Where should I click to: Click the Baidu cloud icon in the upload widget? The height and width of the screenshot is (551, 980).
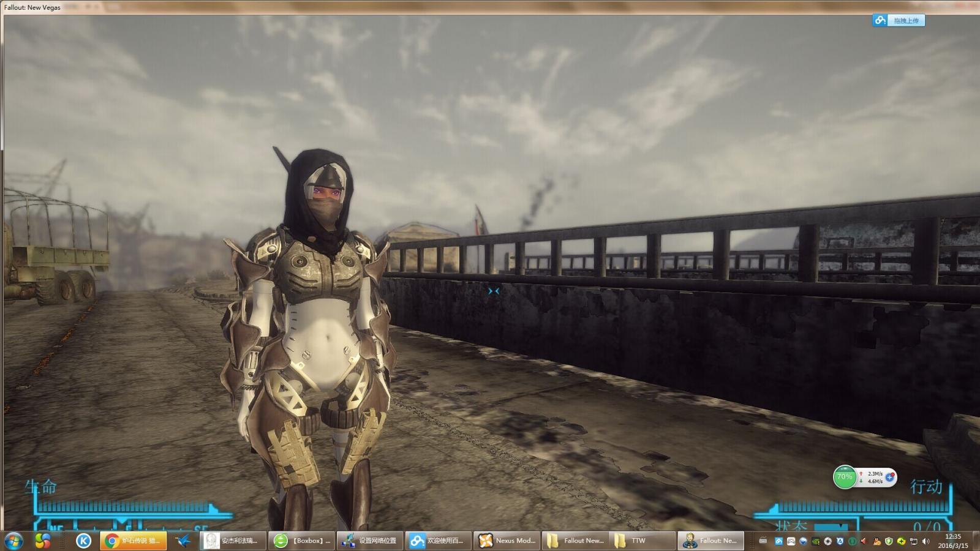click(880, 20)
